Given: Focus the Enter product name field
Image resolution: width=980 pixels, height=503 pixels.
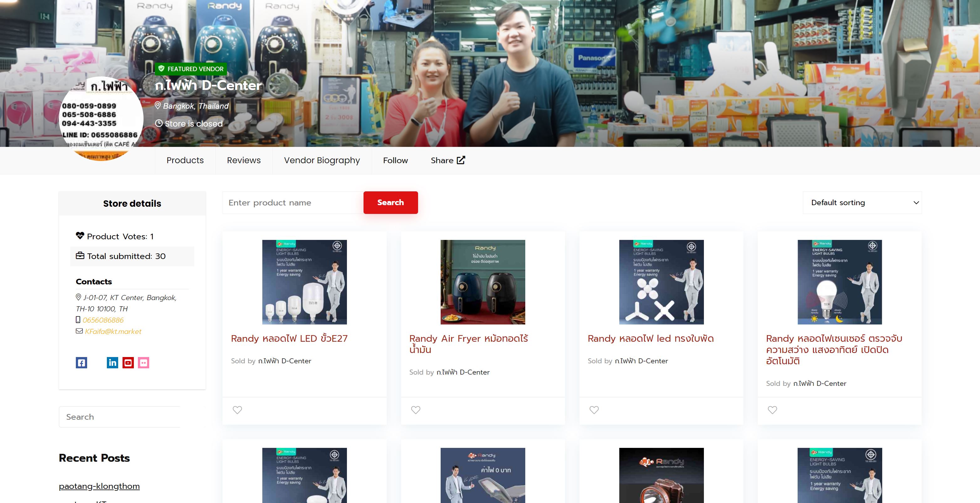Looking at the screenshot, I should click(293, 203).
